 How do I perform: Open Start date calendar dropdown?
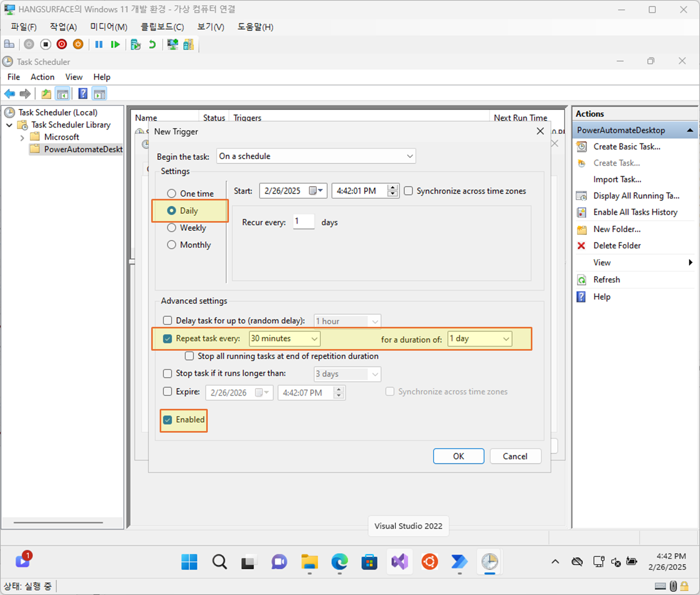(x=316, y=191)
